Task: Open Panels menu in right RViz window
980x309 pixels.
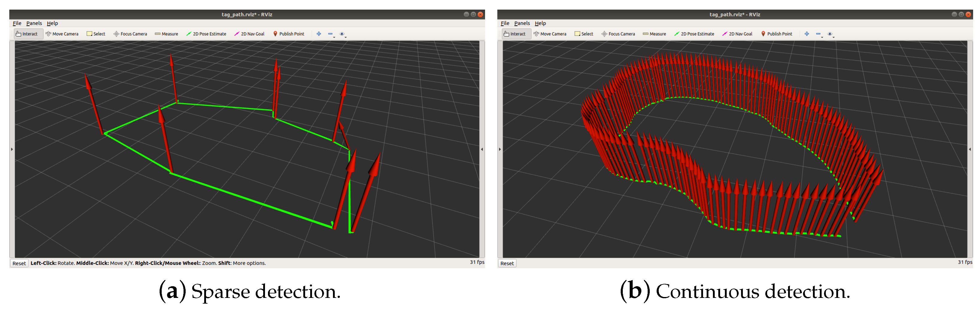Action: tap(522, 23)
